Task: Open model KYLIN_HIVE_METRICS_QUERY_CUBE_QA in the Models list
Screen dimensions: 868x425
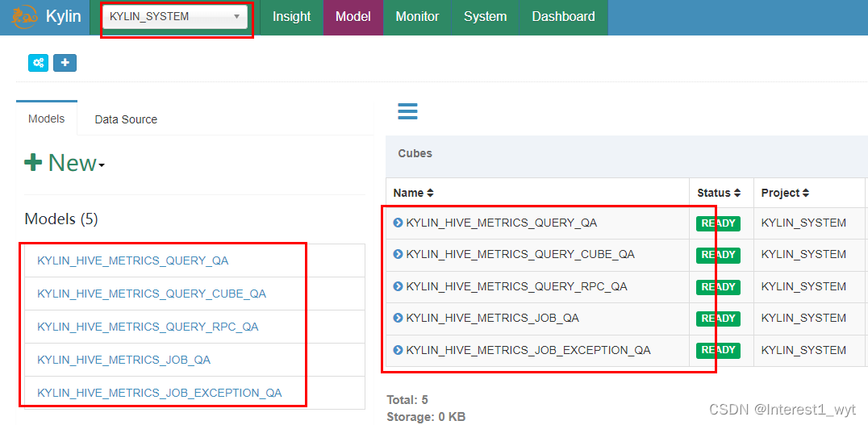Action: [152, 294]
